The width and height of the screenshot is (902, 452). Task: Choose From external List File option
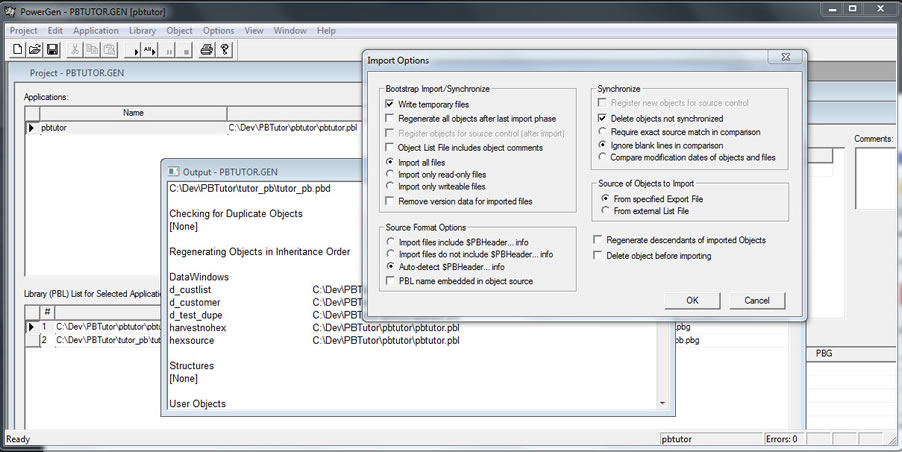[606, 213]
